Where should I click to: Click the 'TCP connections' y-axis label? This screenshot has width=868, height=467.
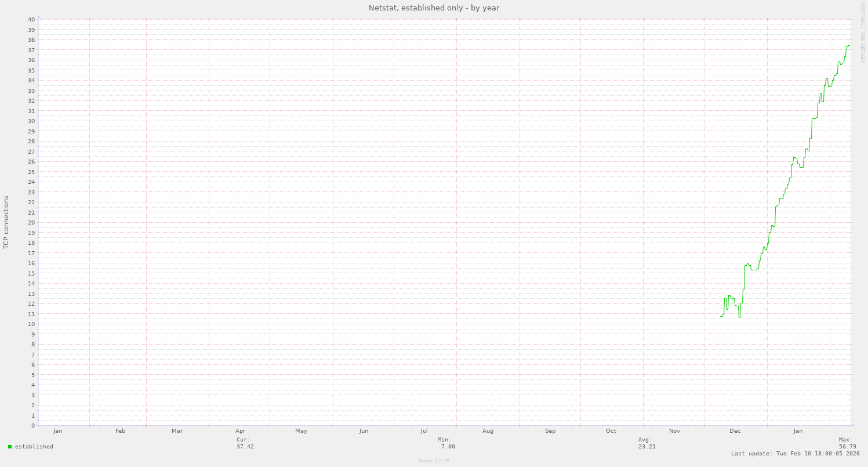coord(6,222)
